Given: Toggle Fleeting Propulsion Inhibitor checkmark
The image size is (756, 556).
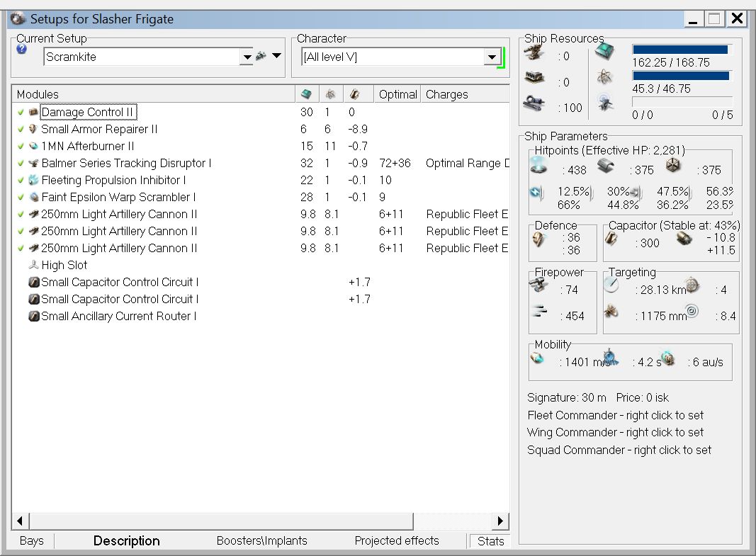Looking at the screenshot, I should tap(21, 180).
